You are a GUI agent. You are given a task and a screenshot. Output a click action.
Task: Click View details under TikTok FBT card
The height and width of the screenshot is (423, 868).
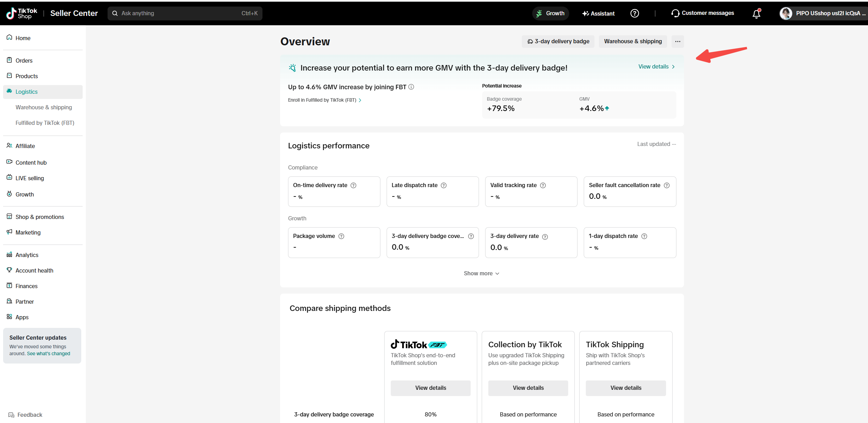point(431,388)
